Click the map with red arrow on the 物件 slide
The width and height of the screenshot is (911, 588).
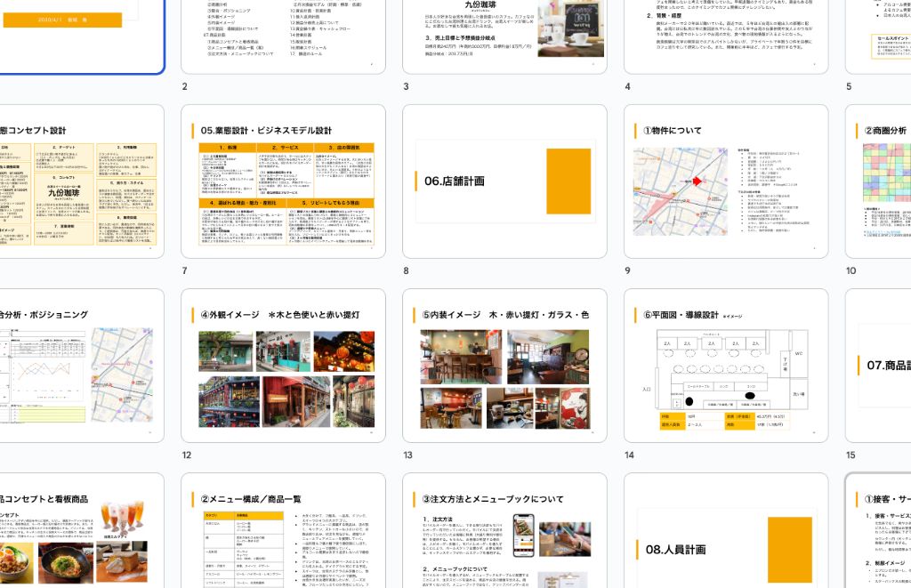click(x=681, y=191)
